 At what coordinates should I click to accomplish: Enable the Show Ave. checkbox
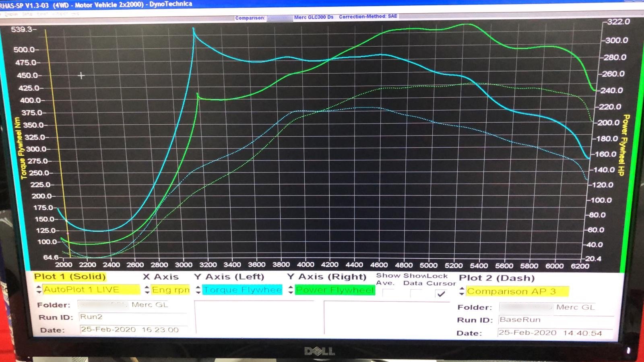coord(388,294)
